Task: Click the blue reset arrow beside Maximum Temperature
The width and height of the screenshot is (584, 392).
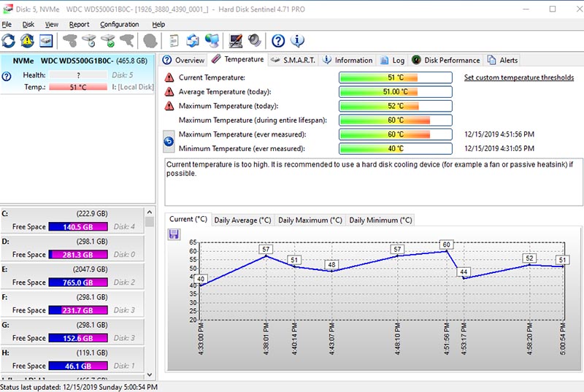Action: tap(169, 142)
